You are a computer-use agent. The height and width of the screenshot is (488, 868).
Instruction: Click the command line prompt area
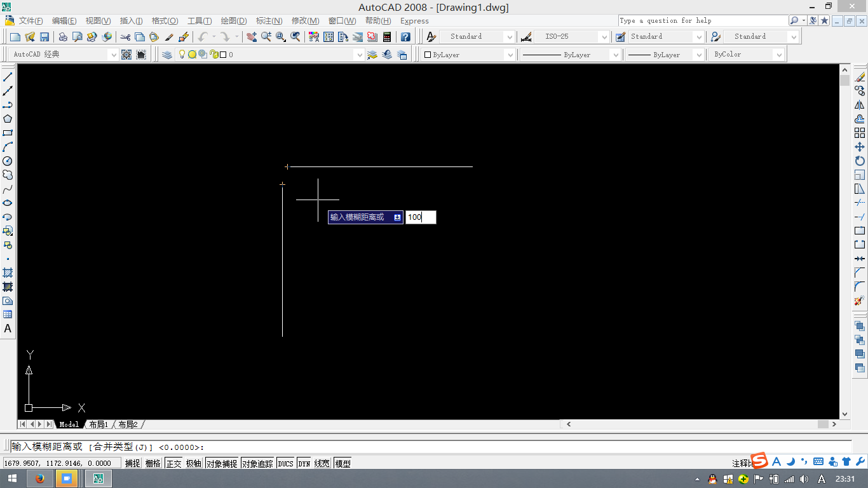431,447
